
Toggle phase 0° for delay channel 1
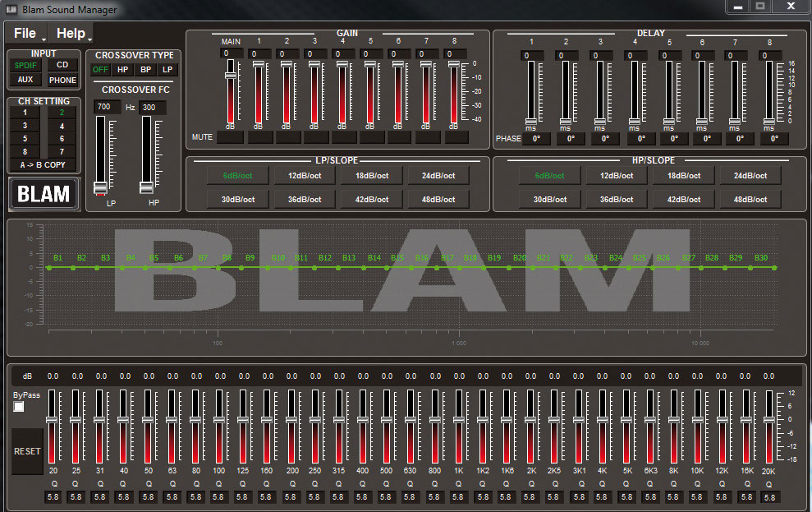pos(535,139)
